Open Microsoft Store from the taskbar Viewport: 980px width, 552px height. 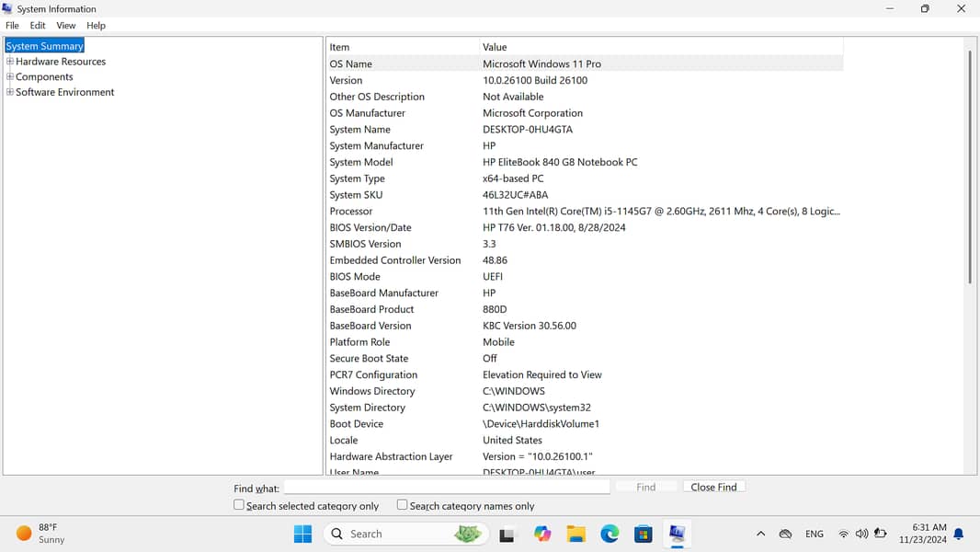pos(644,534)
